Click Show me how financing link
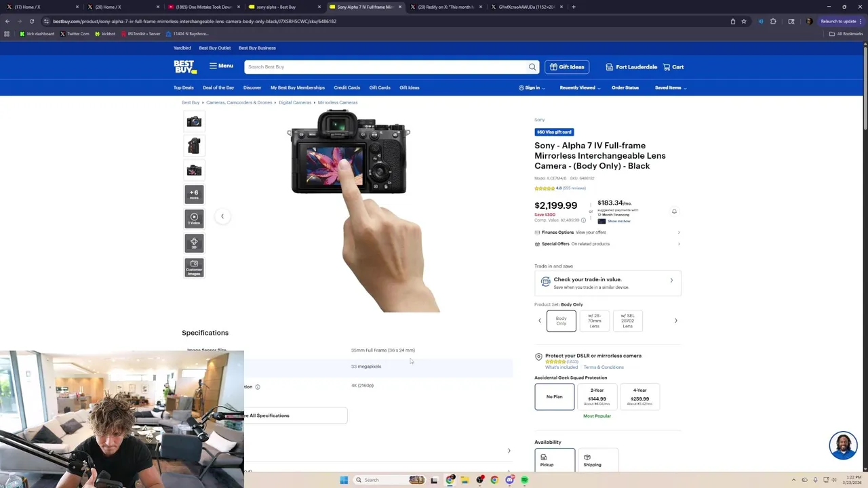Screen dimensions: 868x488 point(619,221)
